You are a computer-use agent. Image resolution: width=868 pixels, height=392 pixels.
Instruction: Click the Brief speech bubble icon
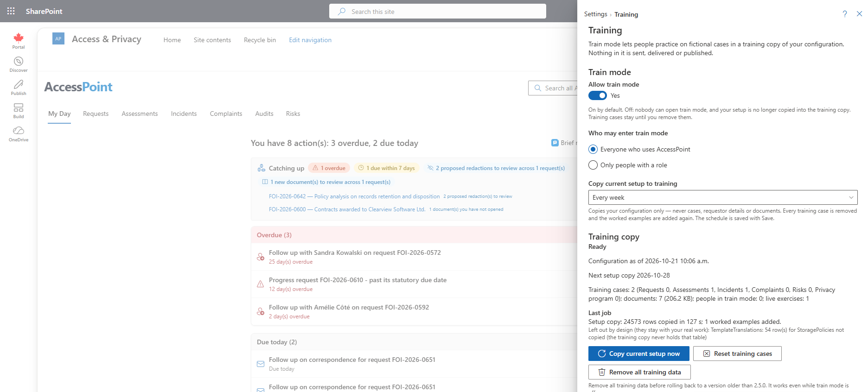(555, 143)
